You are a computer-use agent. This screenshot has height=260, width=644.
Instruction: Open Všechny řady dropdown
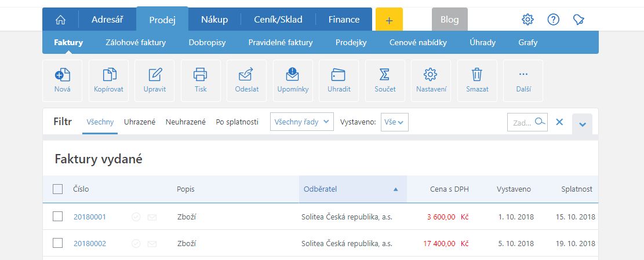tap(301, 122)
